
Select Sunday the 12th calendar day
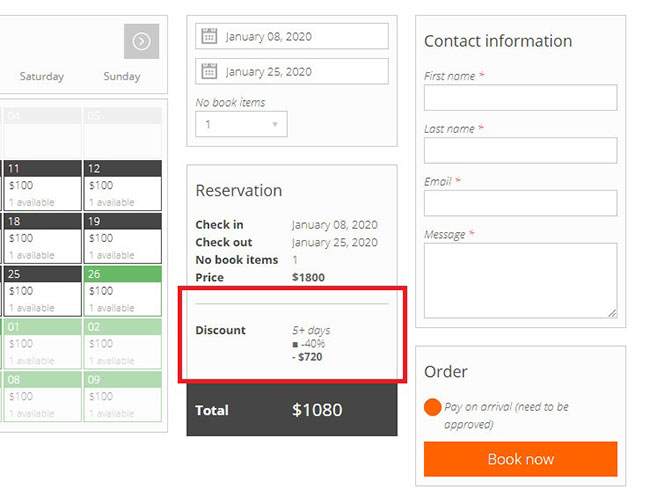click(122, 185)
